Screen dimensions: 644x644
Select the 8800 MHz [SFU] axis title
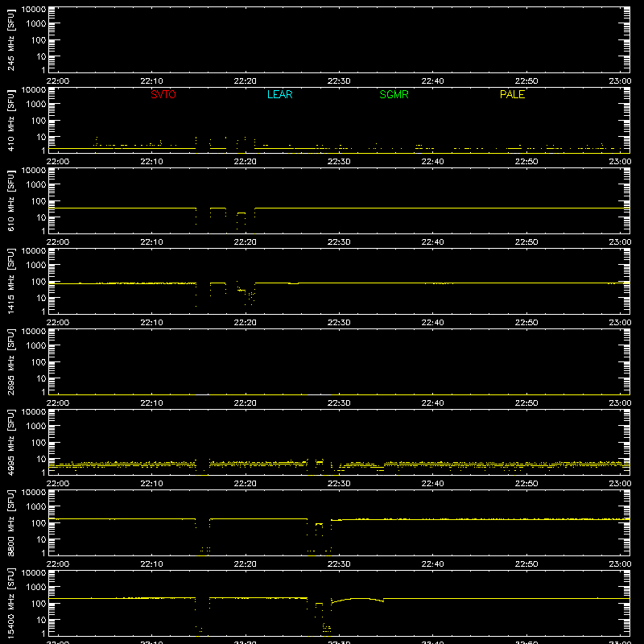click(x=11, y=522)
